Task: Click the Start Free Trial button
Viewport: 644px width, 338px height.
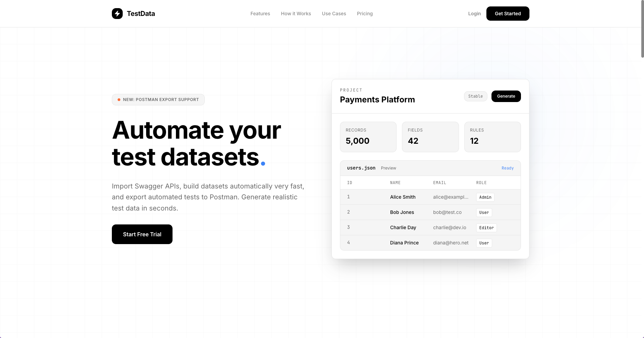Action: coord(142,234)
